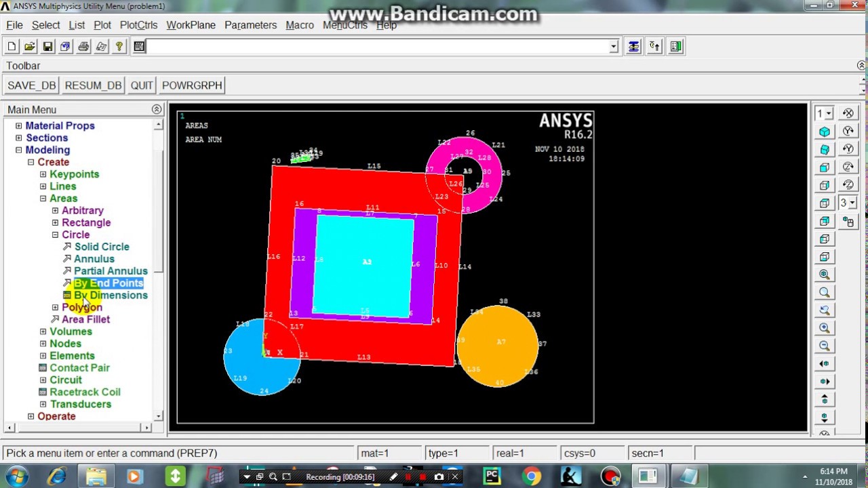Expand the Polygon tree node
This screenshot has width=868, height=488.
pos(55,307)
